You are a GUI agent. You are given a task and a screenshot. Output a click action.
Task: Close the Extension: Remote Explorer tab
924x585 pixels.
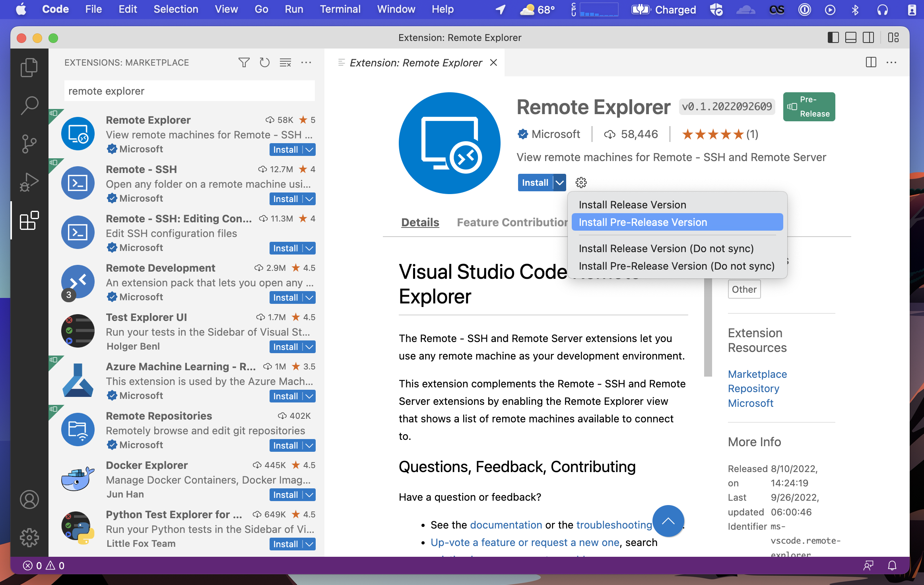(493, 62)
